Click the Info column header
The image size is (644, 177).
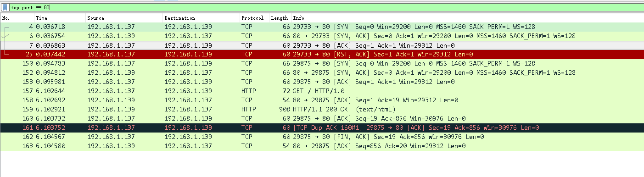tap(467, 18)
